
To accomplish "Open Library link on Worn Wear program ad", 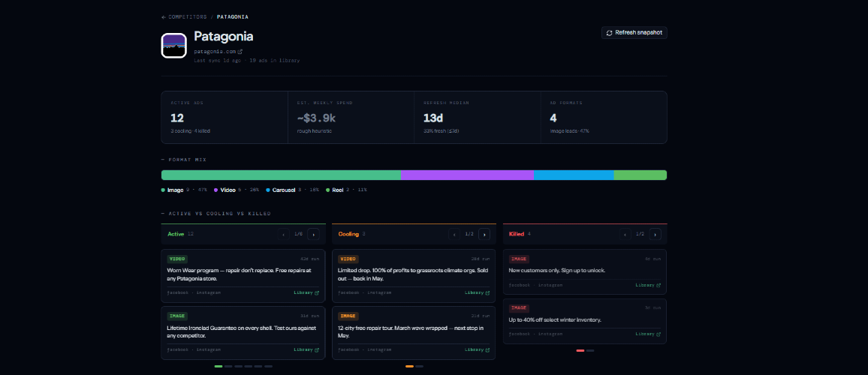I will tap(306, 292).
